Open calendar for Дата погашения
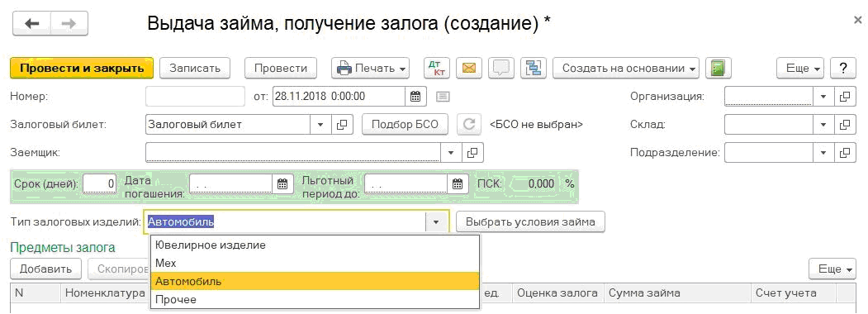The height and width of the screenshot is (314, 868). [282, 184]
